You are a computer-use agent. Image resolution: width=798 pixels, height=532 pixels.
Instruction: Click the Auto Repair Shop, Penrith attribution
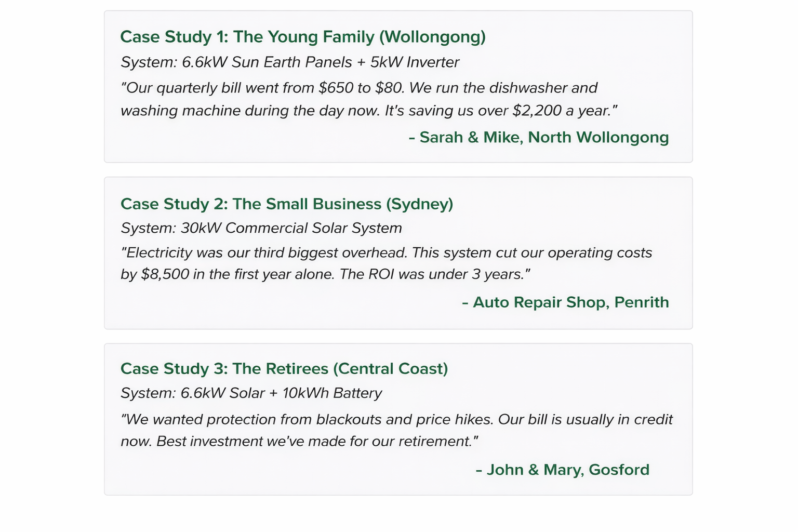tap(565, 302)
